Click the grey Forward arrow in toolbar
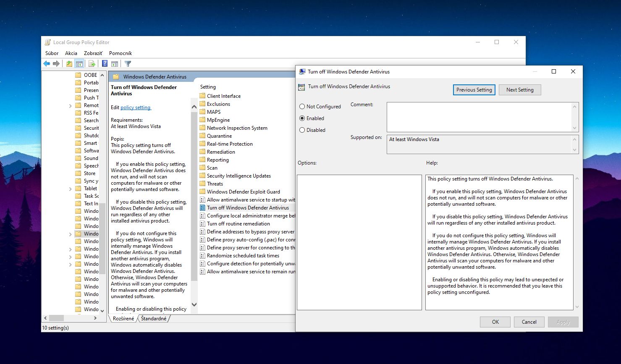This screenshot has width=621, height=364. [56, 64]
